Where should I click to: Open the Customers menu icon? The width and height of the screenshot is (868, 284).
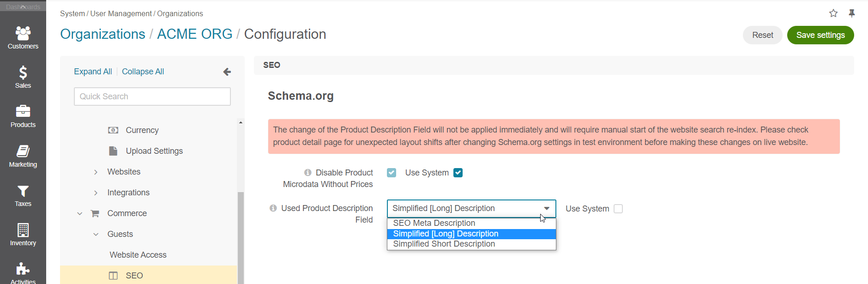coord(23,33)
